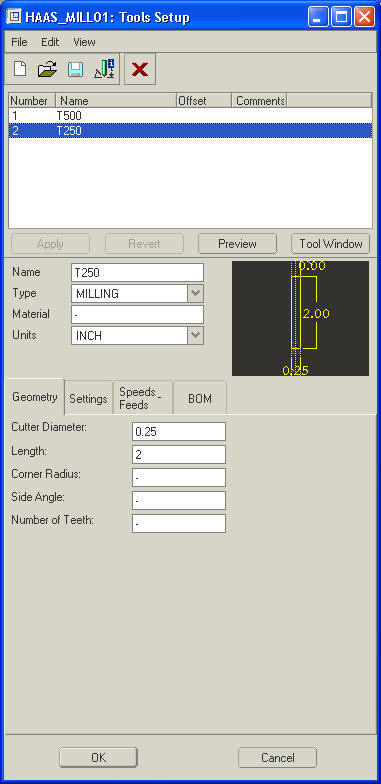Click the window icon in title bar
The width and height of the screenshot is (381, 784).
tap(14, 17)
